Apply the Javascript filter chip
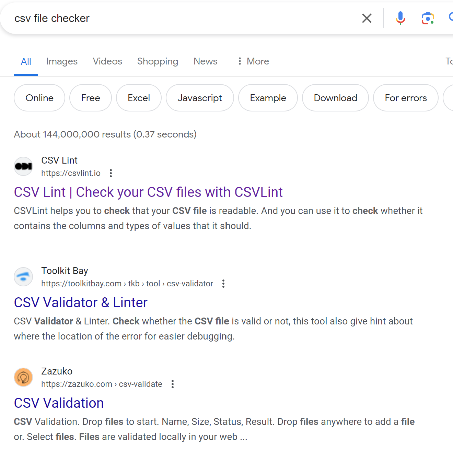Image resolution: width=453 pixels, height=476 pixels. coord(200,98)
